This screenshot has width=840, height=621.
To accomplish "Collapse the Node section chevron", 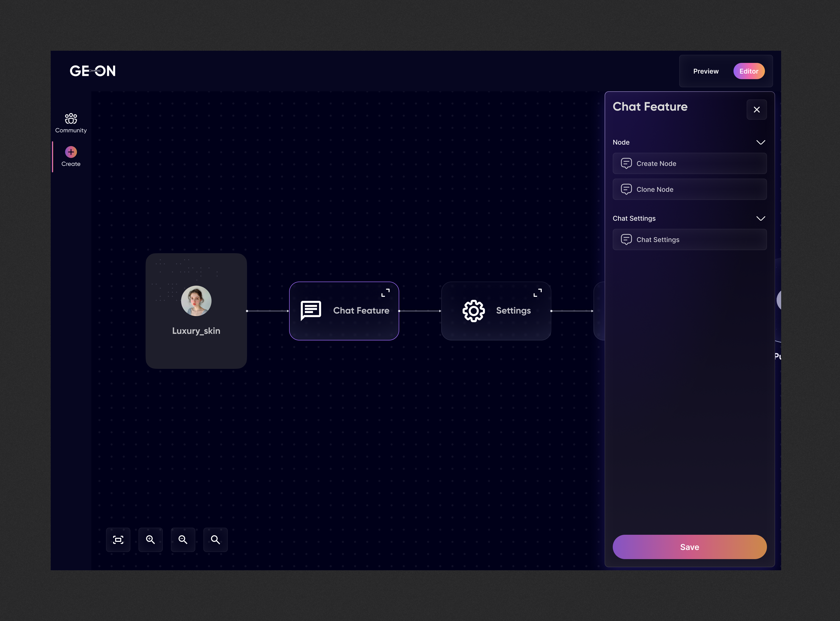I will [x=760, y=143].
